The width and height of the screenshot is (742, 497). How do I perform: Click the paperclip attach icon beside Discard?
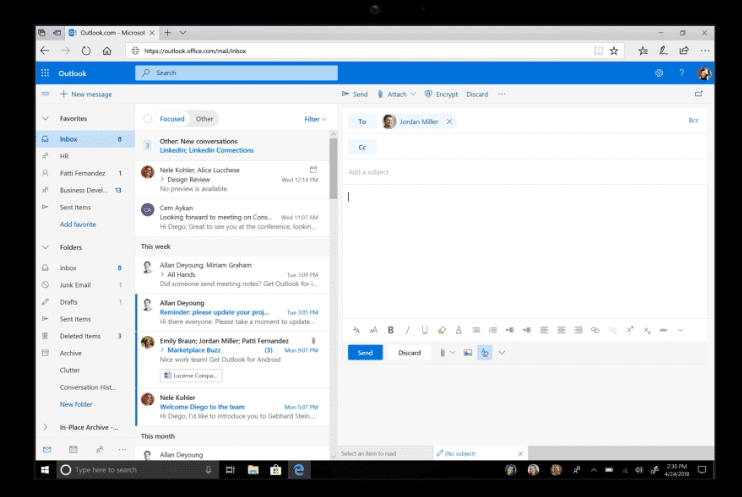(442, 353)
